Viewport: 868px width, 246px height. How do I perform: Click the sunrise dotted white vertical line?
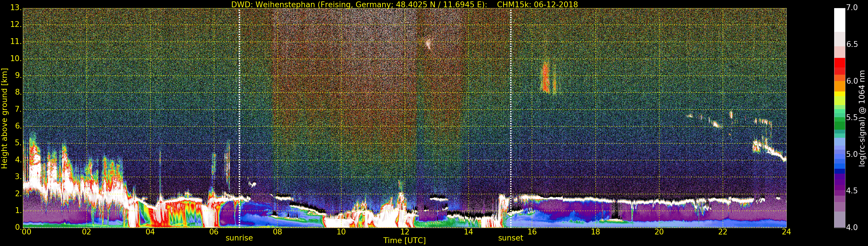tap(239, 118)
